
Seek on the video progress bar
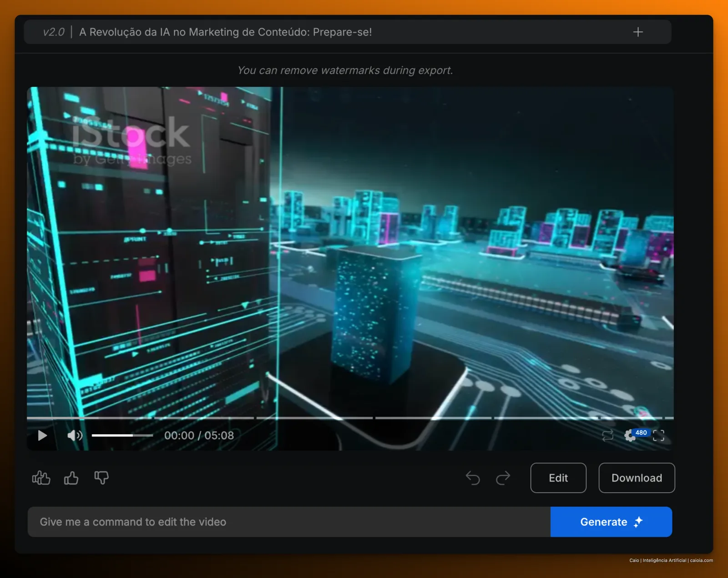(350, 417)
